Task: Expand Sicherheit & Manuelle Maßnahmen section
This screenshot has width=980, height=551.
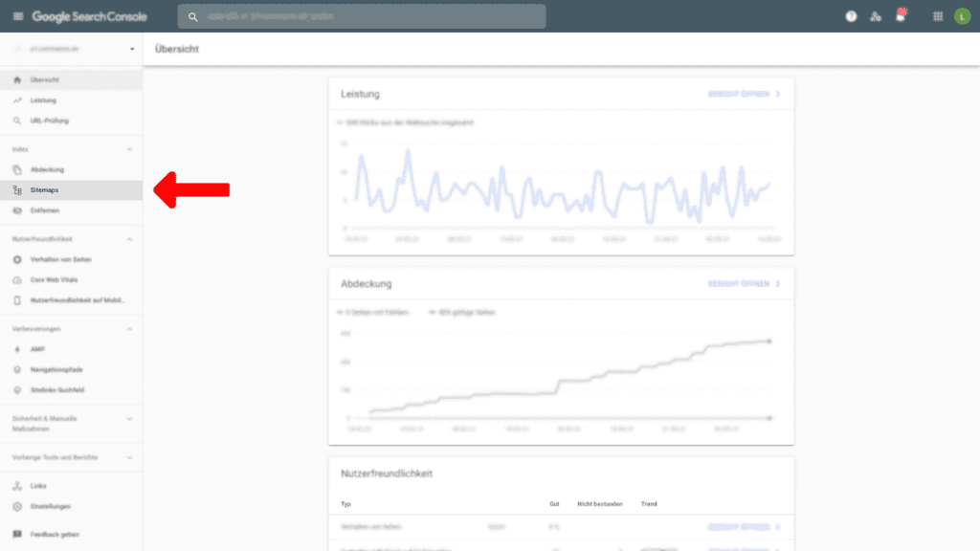Action: pos(129,419)
